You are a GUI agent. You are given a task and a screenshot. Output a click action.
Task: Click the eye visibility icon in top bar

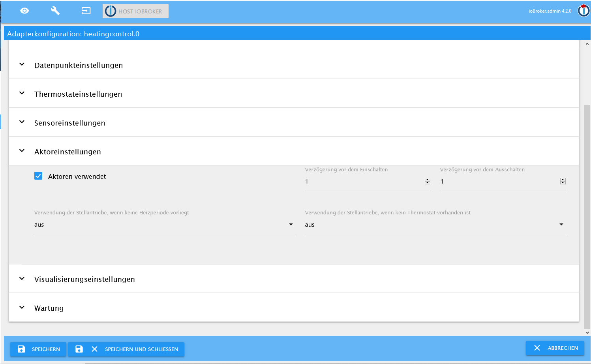pos(24,11)
